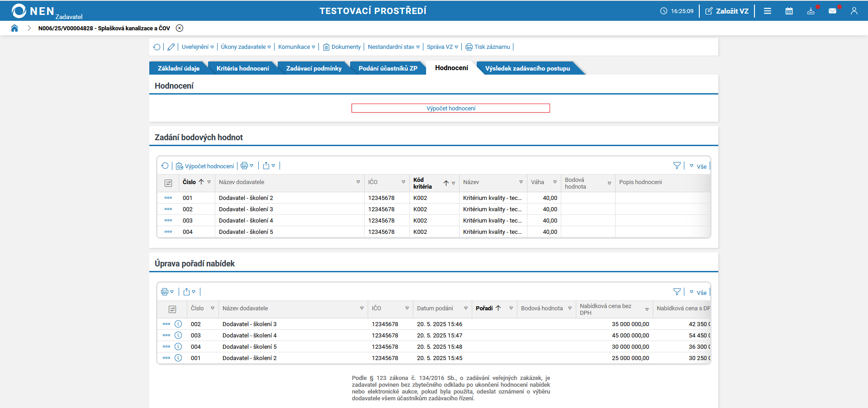Open the Správa VZ dropdown
868x408 pixels.
click(442, 47)
